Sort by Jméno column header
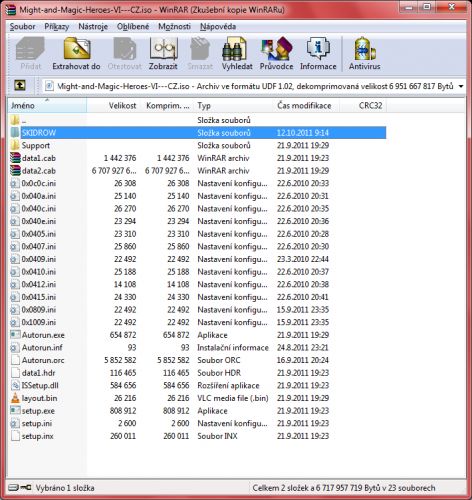472x500 pixels. coord(47,105)
